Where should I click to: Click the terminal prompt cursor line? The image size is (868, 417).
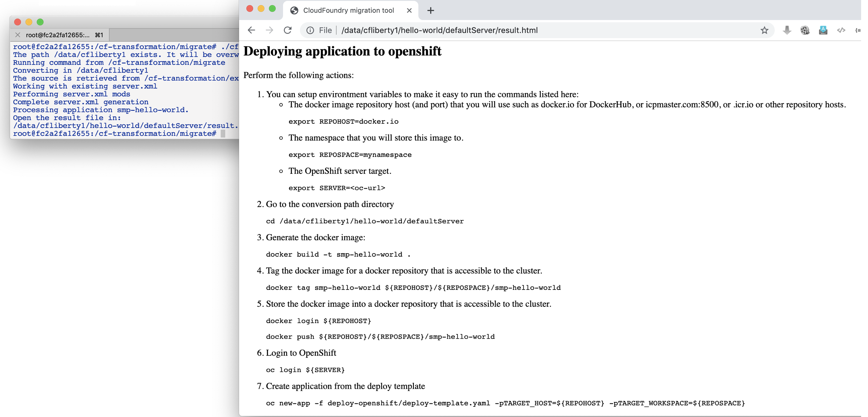click(222, 134)
